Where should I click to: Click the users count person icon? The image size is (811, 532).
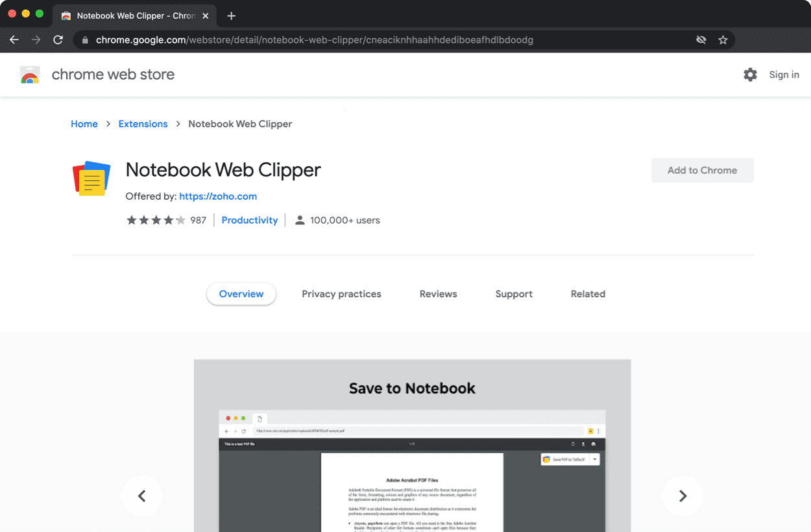(299, 219)
